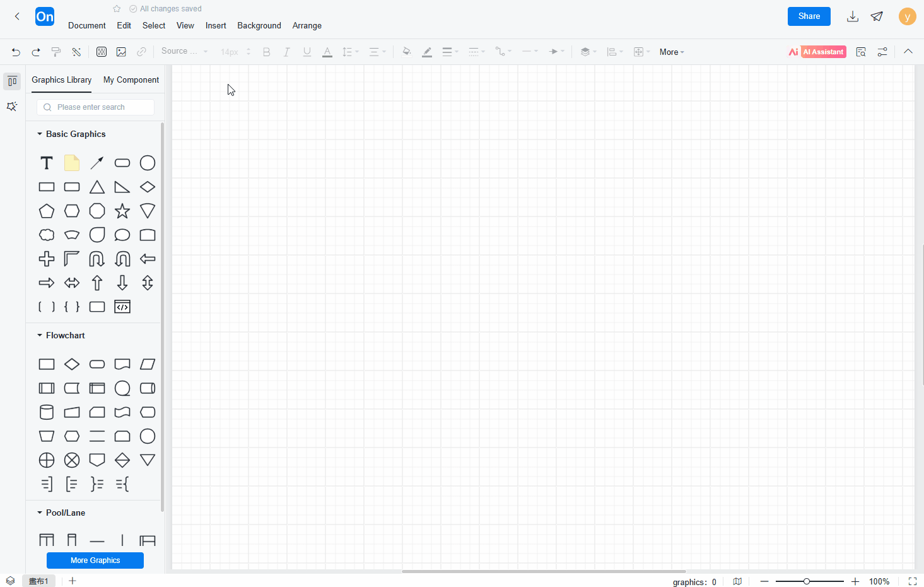924x587 pixels.
Task: Open the layers icon in status bar
Action: pyautogui.click(x=10, y=581)
